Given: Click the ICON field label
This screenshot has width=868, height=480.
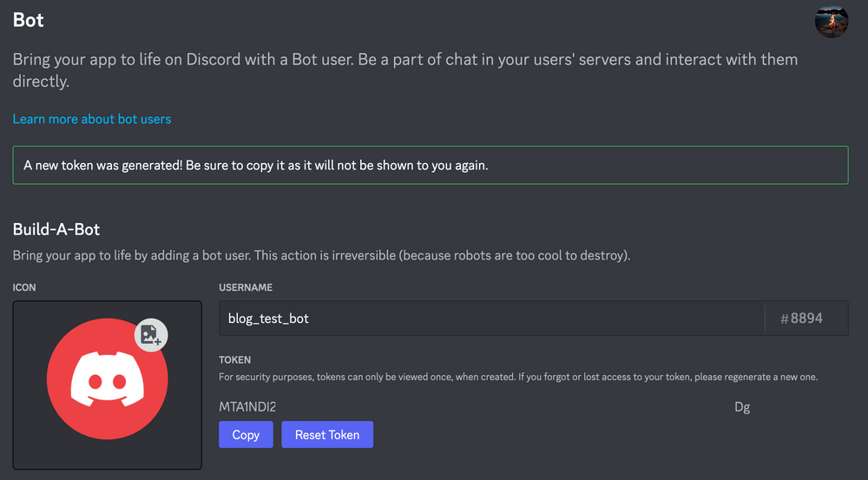Looking at the screenshot, I should [24, 287].
